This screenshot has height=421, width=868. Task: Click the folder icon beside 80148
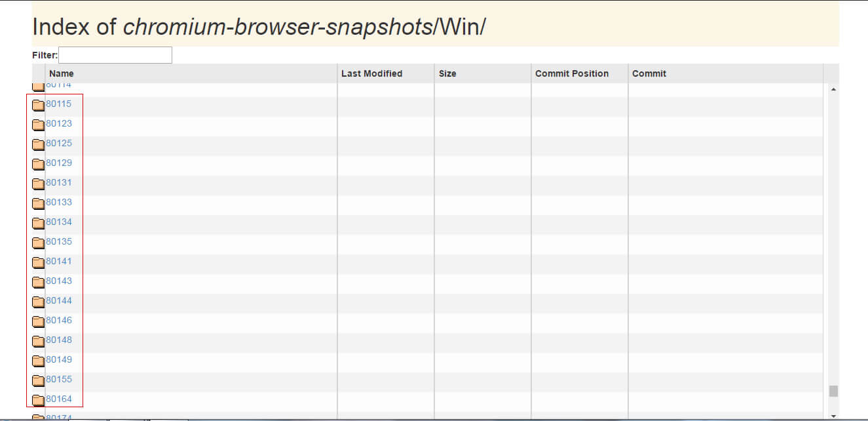39,341
